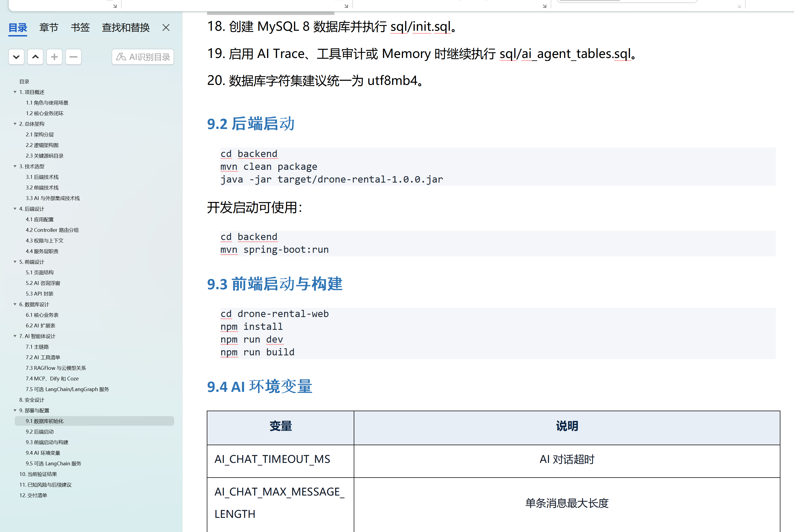This screenshot has width=794, height=532.
Task: Jump to 9.5 可选 LangChain 服务
Action: [x=53, y=463]
